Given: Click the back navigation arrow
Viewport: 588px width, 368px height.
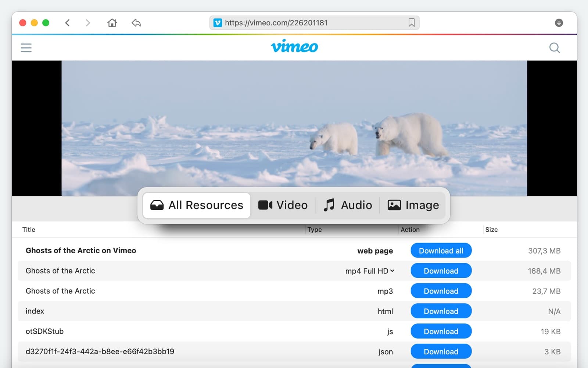Looking at the screenshot, I should coord(68,23).
